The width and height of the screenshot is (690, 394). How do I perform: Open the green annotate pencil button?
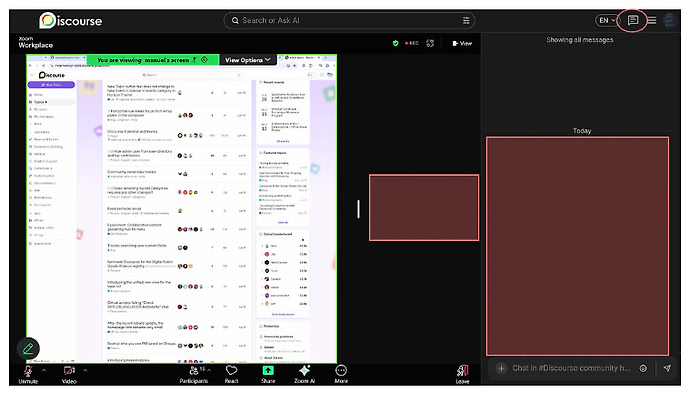click(28, 349)
